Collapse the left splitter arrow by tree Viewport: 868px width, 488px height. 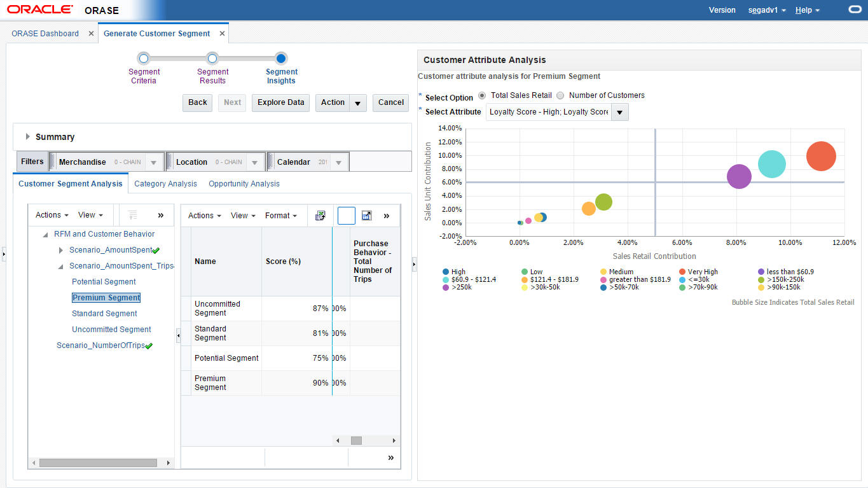click(178, 335)
